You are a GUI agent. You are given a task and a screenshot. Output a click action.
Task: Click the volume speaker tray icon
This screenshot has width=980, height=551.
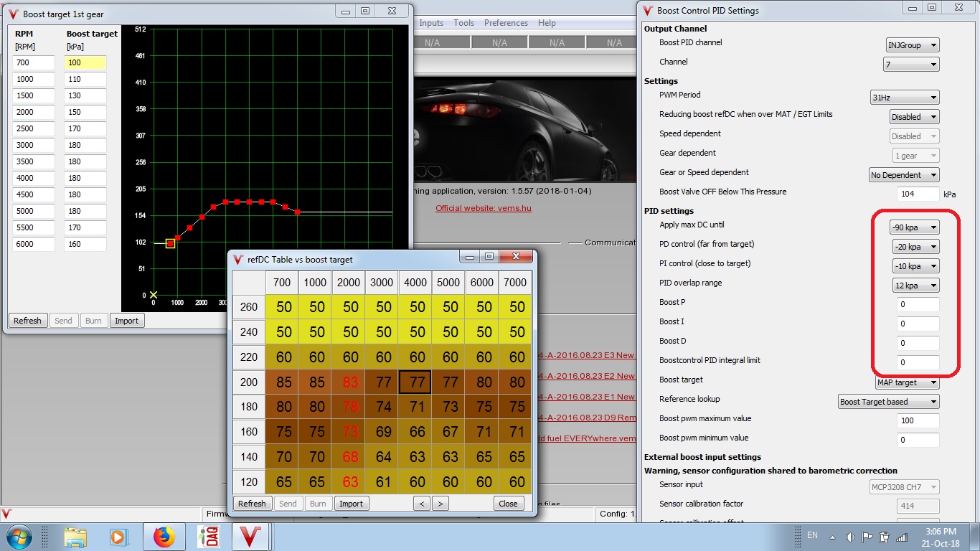(x=850, y=537)
